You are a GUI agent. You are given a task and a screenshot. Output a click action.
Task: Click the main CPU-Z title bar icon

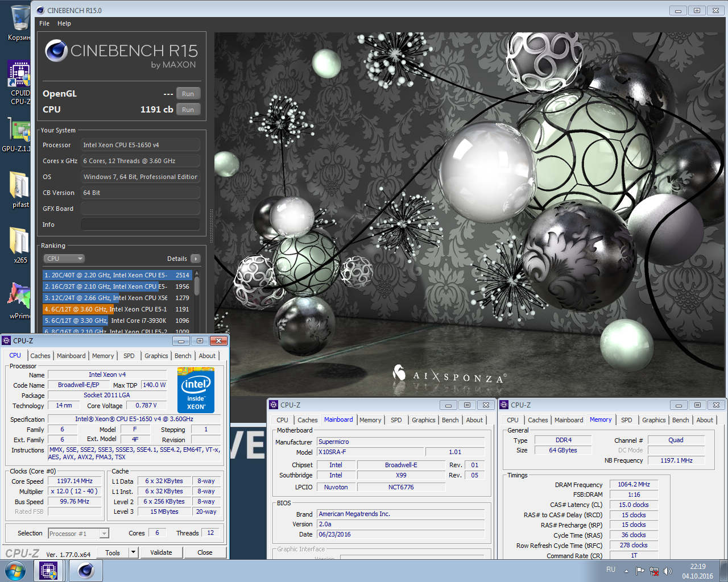(7, 340)
